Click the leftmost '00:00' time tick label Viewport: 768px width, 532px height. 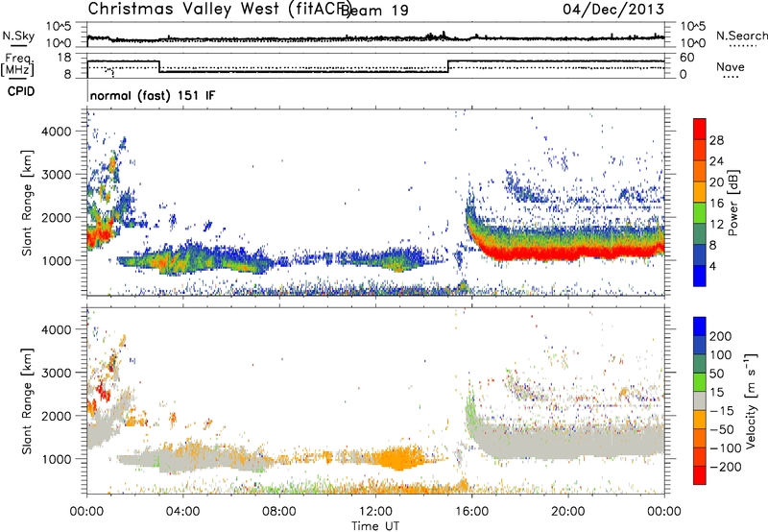pos(86,512)
